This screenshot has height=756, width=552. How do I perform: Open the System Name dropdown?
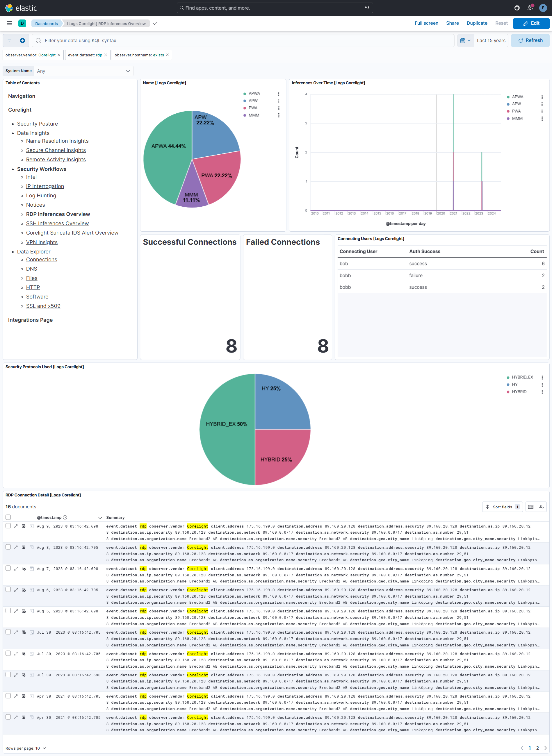coord(83,71)
